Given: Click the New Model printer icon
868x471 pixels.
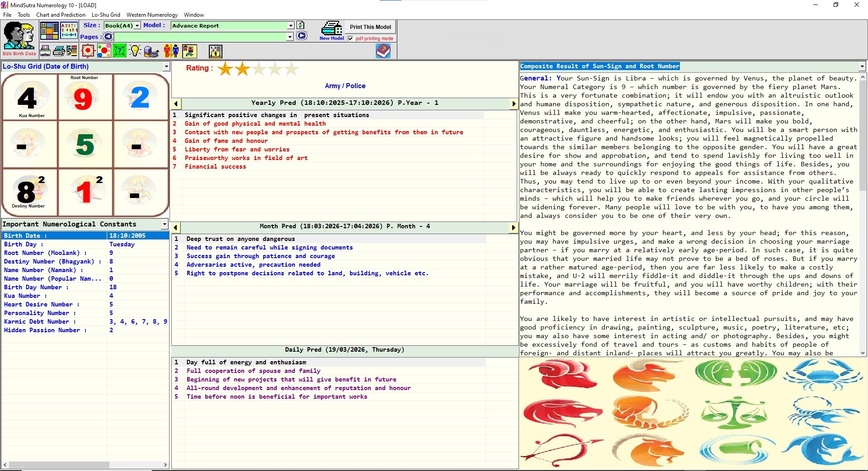Looking at the screenshot, I should (x=331, y=30).
